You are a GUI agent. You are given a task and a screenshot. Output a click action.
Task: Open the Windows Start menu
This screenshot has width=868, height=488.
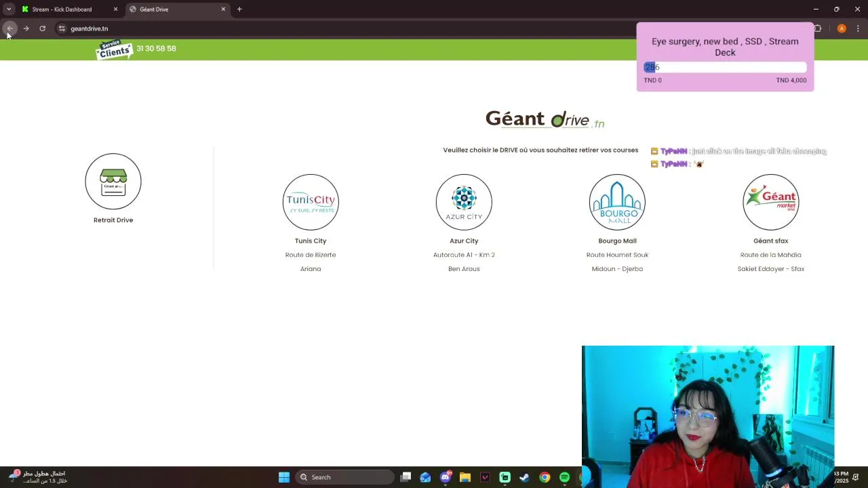(284, 477)
